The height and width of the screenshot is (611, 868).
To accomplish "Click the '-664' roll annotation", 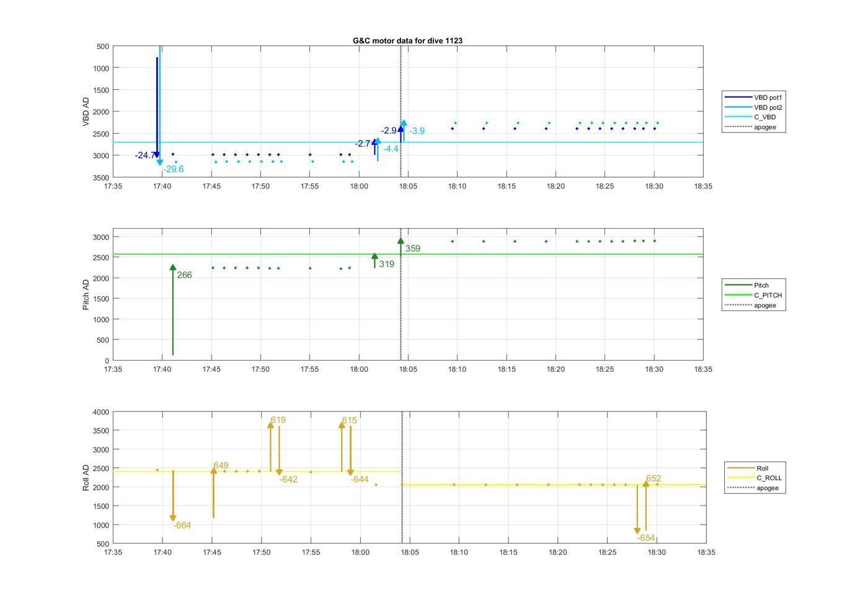I will click(x=182, y=525).
